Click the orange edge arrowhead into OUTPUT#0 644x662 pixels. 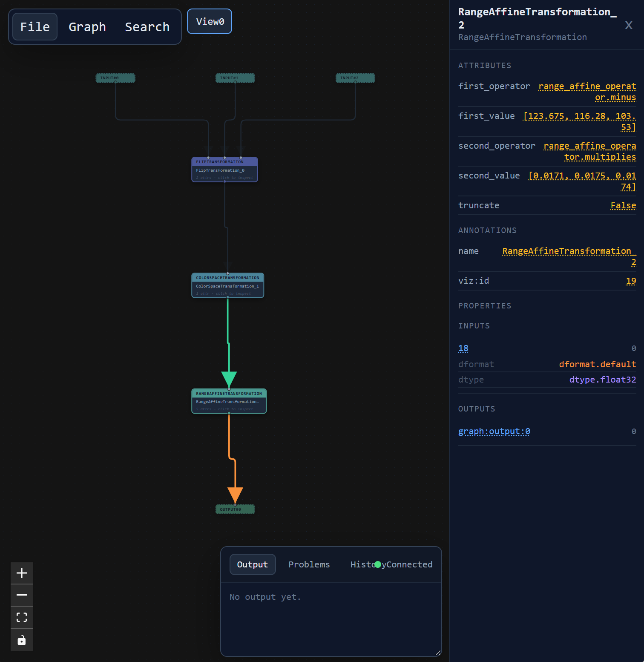click(x=235, y=495)
